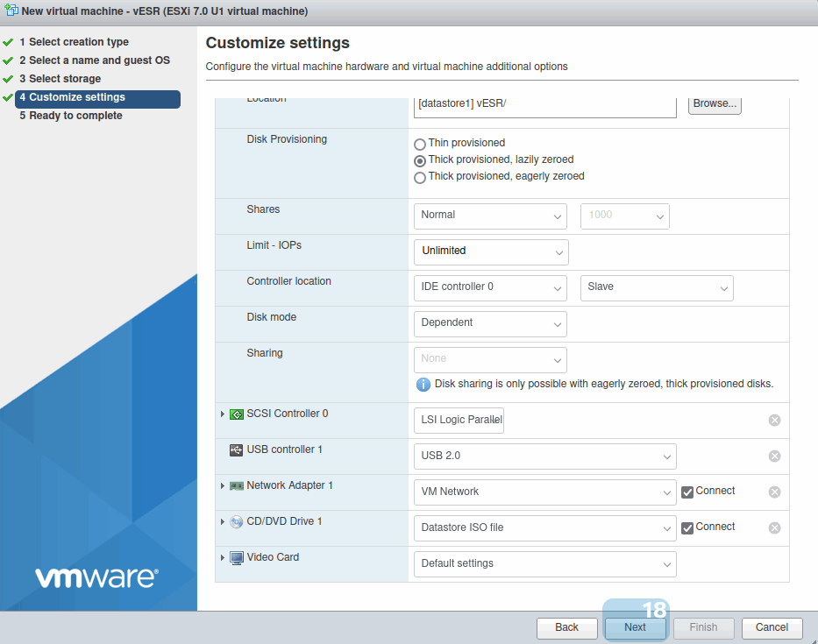
Task: Click the SCSI Controller 0 device icon
Action: pos(236,414)
